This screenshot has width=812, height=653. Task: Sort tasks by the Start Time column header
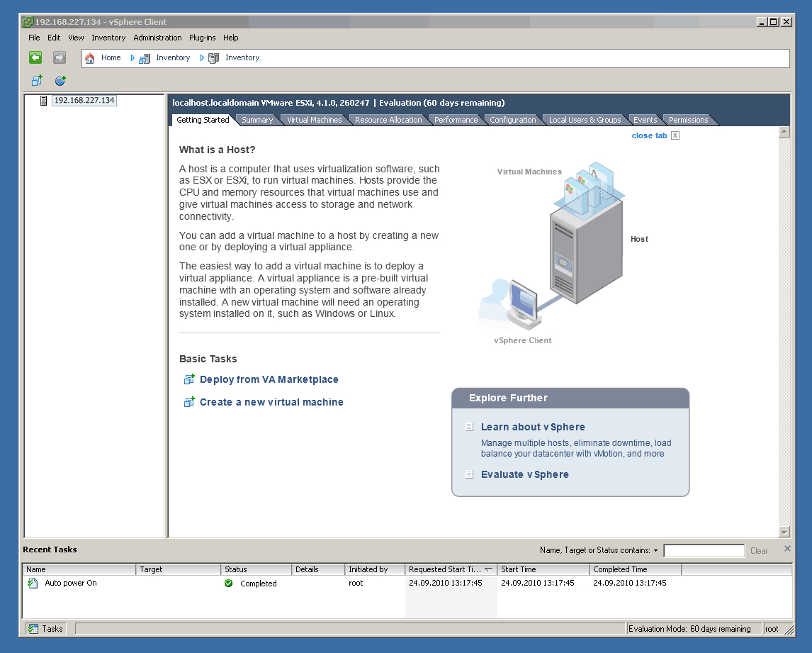(x=543, y=569)
